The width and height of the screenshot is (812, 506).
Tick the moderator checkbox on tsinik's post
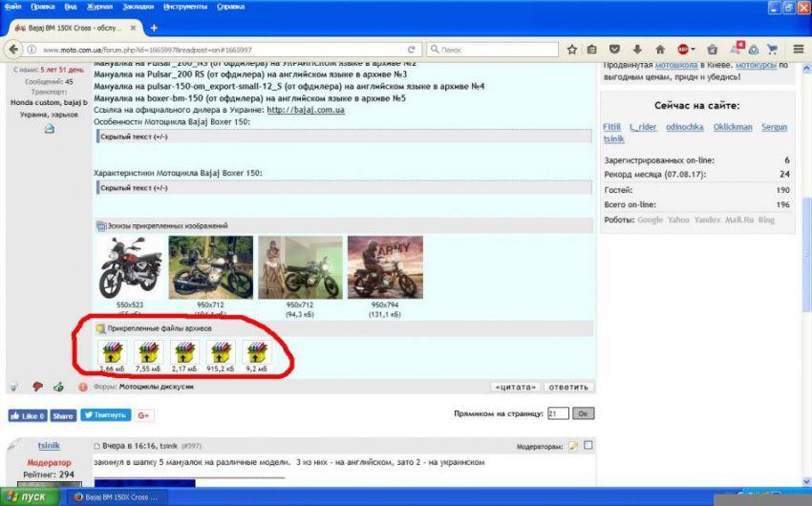pos(588,446)
